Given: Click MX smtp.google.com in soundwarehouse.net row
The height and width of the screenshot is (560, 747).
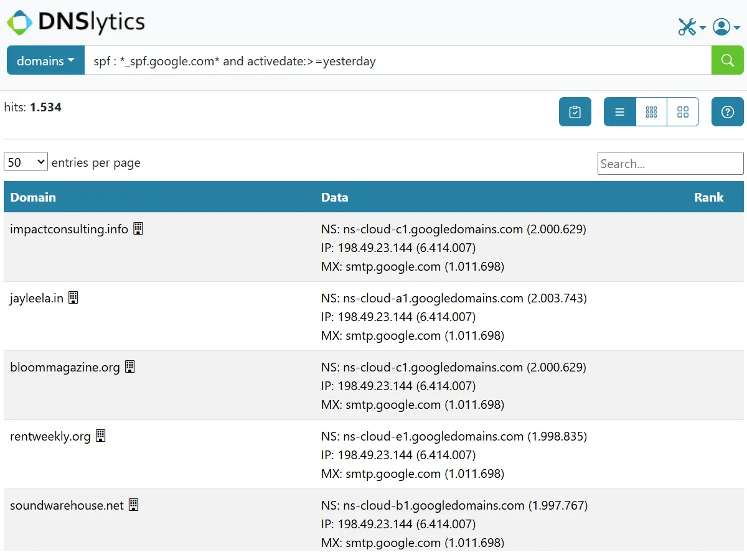Looking at the screenshot, I should click(393, 543).
